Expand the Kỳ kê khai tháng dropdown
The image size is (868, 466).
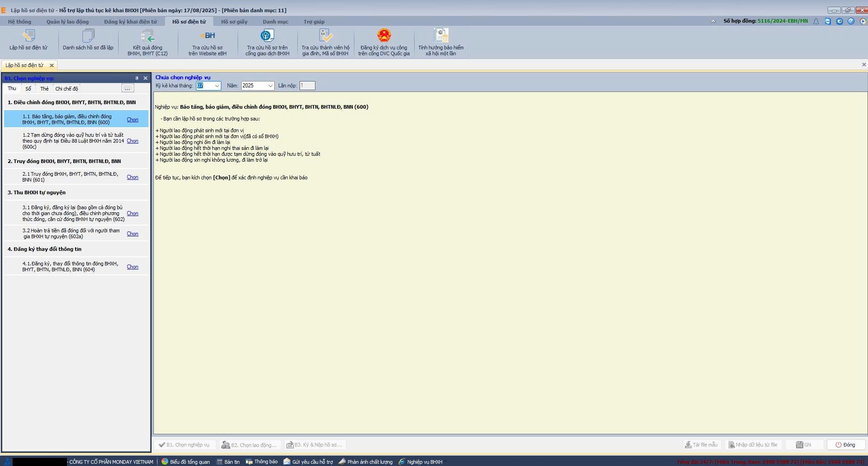pos(217,86)
